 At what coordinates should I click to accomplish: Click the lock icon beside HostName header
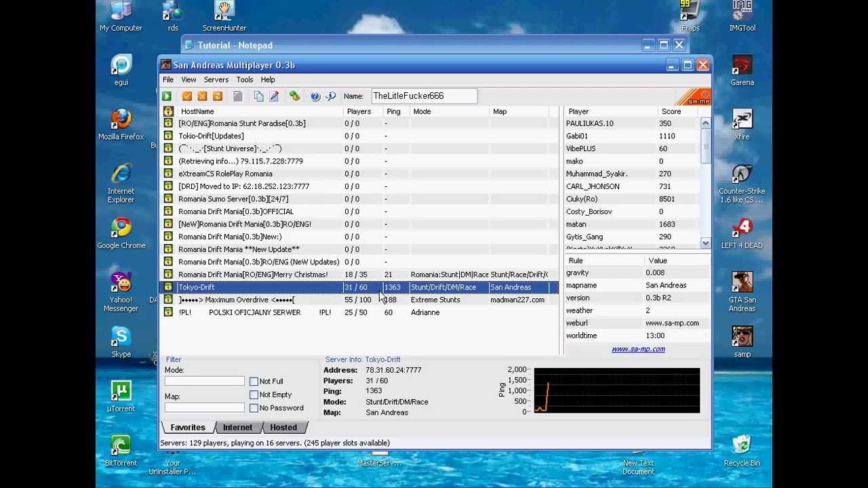[x=168, y=111]
